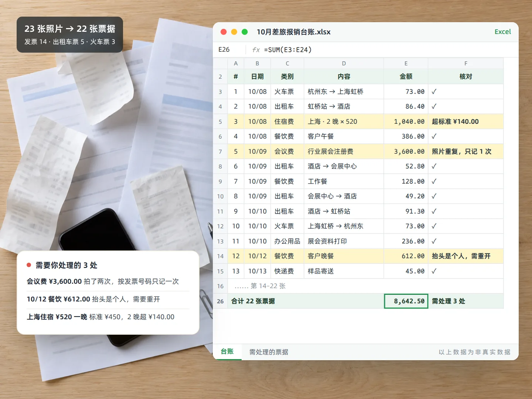Click the name box showing E26
This screenshot has width=532, height=399.
coord(229,50)
